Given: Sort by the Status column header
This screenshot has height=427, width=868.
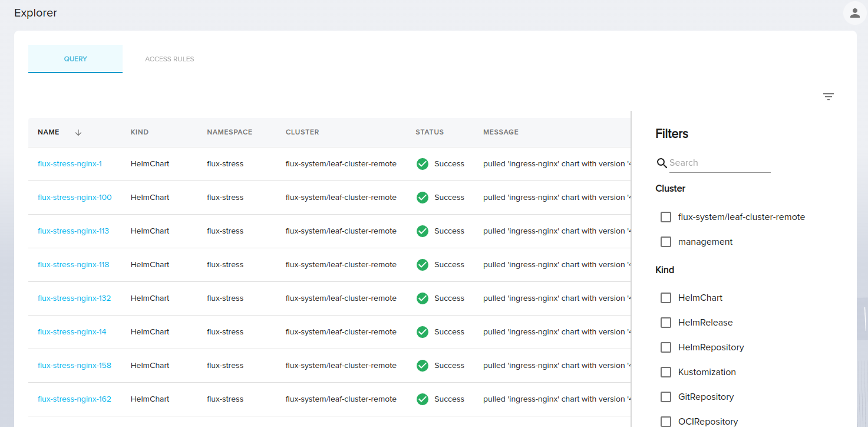Looking at the screenshot, I should 430,132.
